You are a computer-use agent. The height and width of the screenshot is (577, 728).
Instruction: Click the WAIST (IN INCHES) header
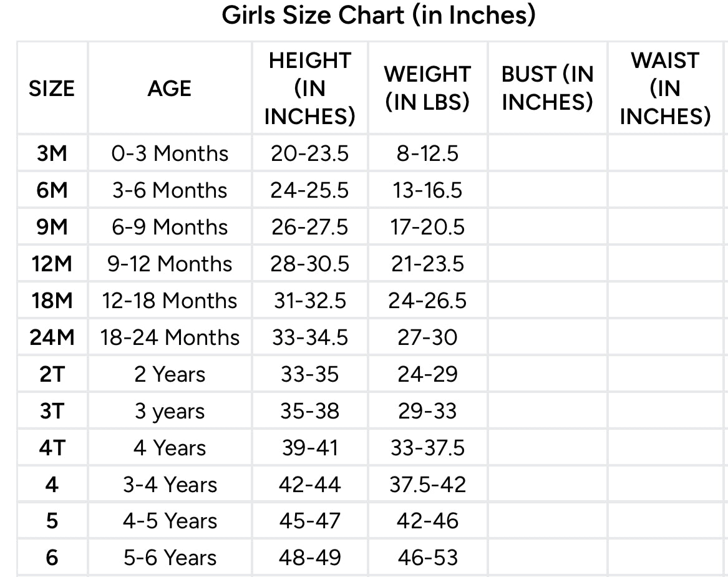(665, 89)
